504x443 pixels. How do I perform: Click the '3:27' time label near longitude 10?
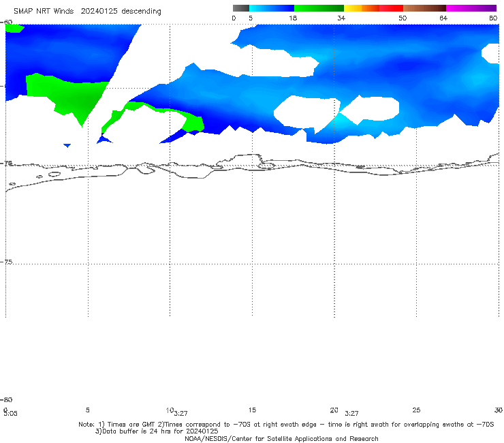tap(180, 414)
